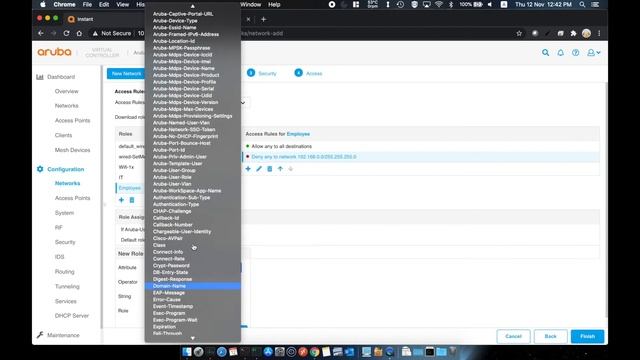Open Window menu in menu bar
640x360 pixels.
(x=251, y=4)
